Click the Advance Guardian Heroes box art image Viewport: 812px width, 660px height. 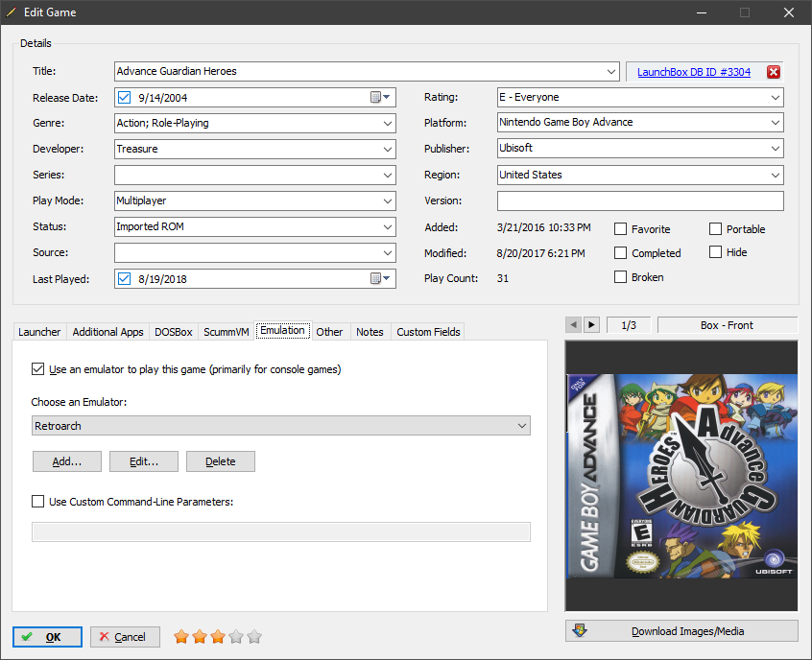coord(681,476)
